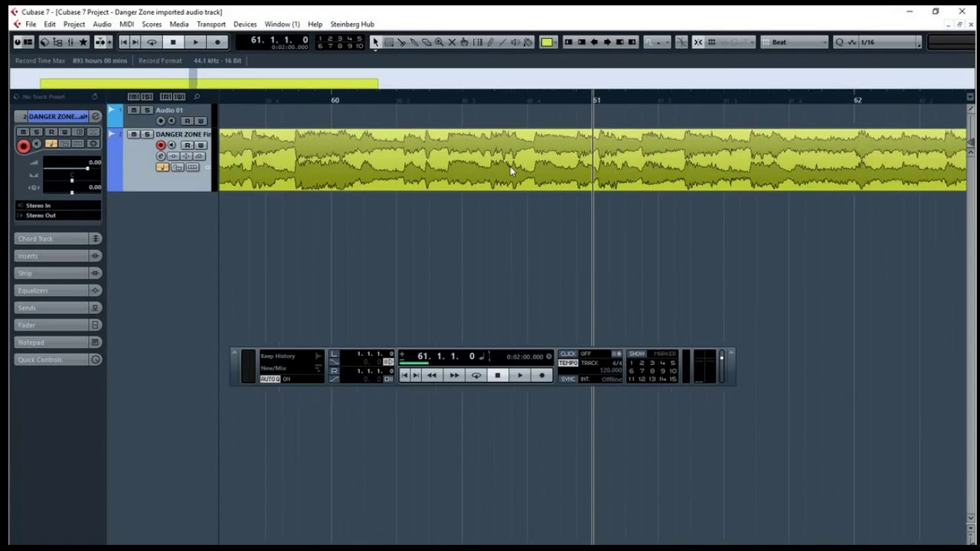Select the Erase tool in toolbar
This screenshot has width=980, height=551.
click(426, 42)
